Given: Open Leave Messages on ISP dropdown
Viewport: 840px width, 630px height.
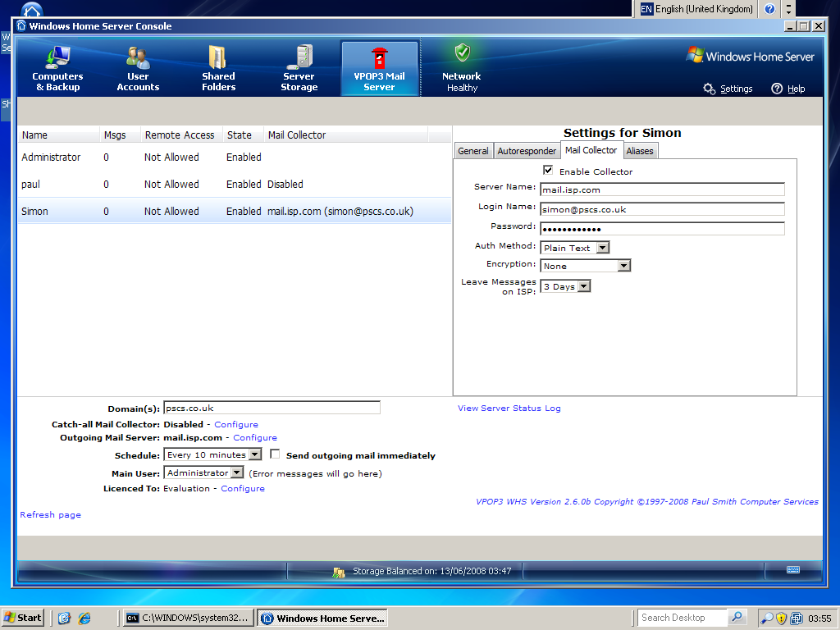Looking at the screenshot, I should click(583, 287).
